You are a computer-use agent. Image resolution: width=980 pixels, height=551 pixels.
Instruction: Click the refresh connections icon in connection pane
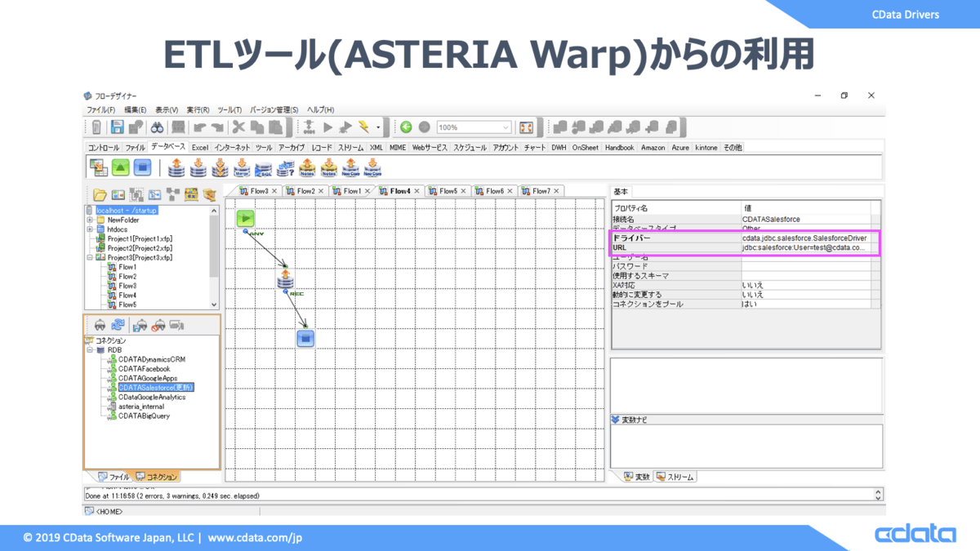[x=118, y=324]
